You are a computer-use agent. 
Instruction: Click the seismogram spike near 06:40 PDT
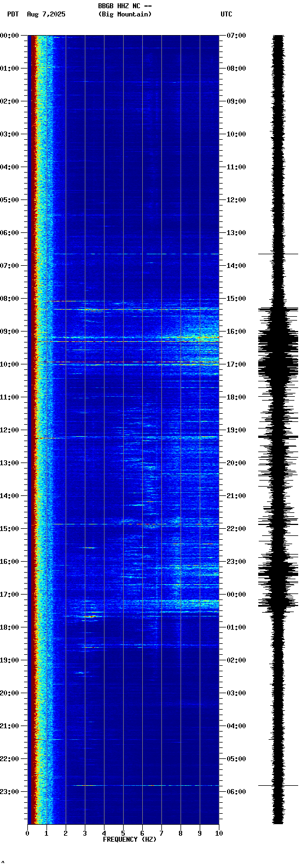click(x=278, y=254)
